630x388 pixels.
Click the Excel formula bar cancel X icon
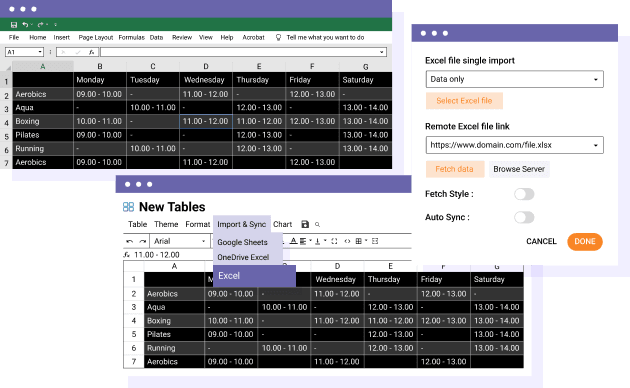(63, 52)
